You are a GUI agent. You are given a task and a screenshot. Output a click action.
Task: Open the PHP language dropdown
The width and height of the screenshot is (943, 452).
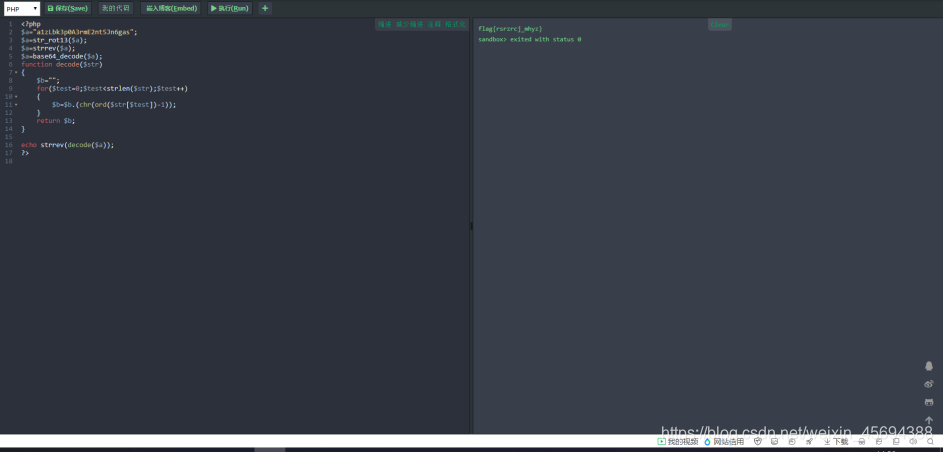22,8
